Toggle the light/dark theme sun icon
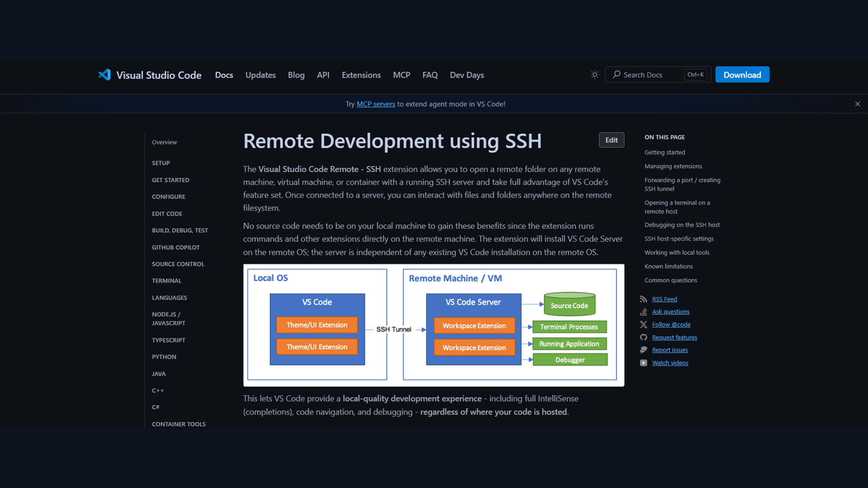The image size is (868, 488). [x=595, y=75]
